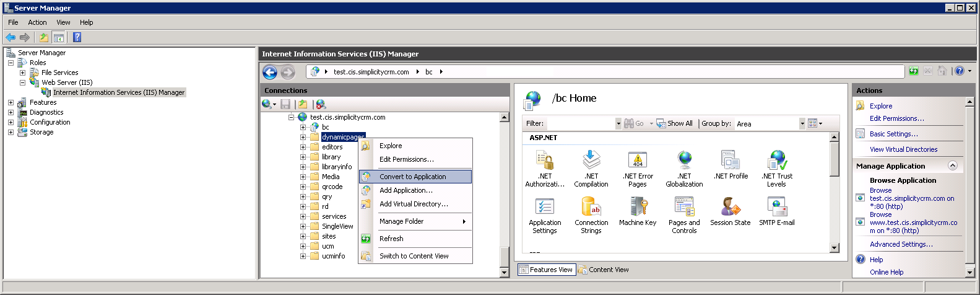Select the ucminfo folder in tree
The image size is (980, 295).
coord(334,256)
